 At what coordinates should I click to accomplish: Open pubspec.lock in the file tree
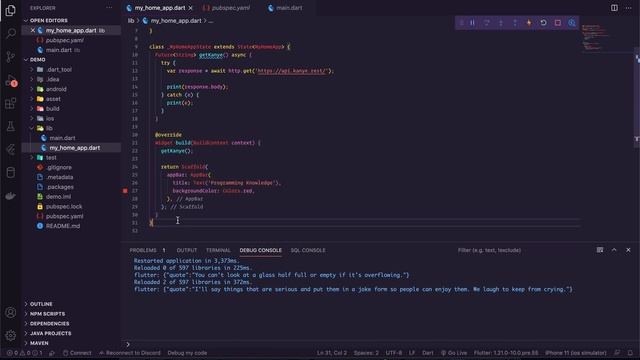(64, 207)
